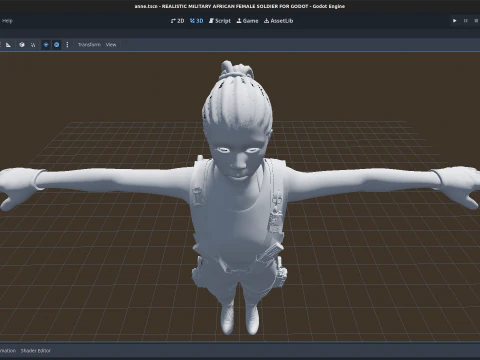Switch to the 2D workspace

(x=177, y=21)
